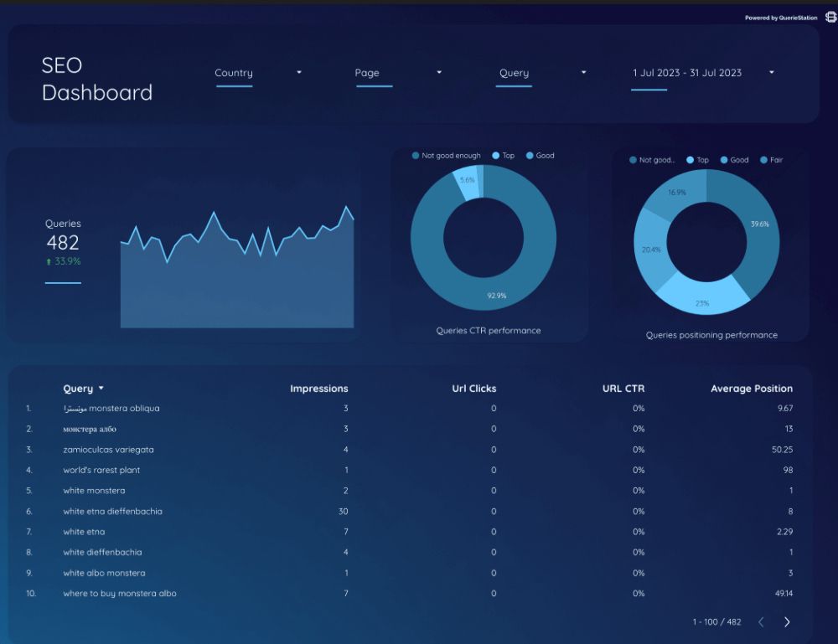Screen dimensions: 838x644
Task: Click the Query column sort arrow
Action: [101, 389]
